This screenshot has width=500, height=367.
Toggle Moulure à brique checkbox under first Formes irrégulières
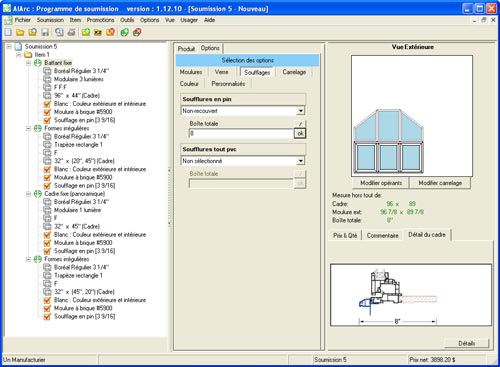click(x=47, y=177)
